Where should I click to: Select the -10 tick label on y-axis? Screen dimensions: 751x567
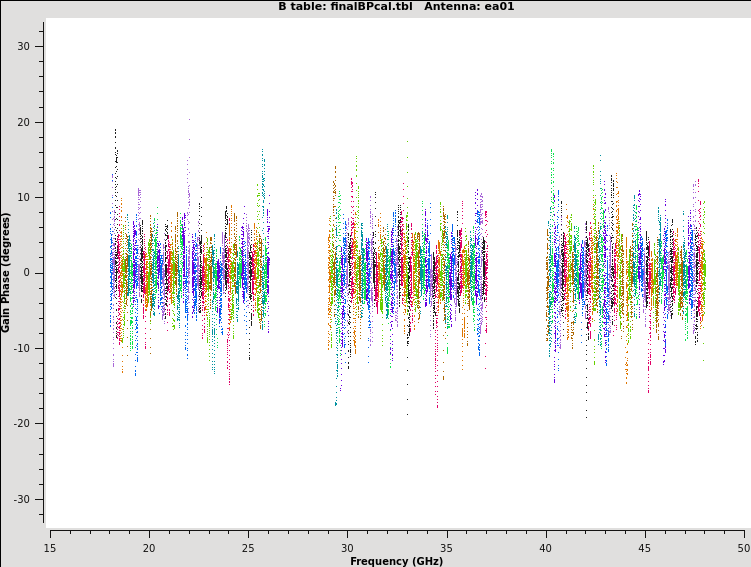[22, 349]
